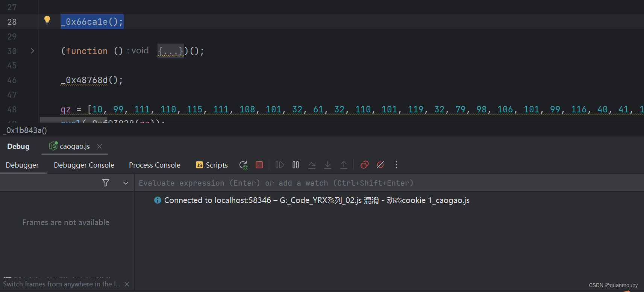
Task: Click the Step Out button
Action: coord(344,165)
